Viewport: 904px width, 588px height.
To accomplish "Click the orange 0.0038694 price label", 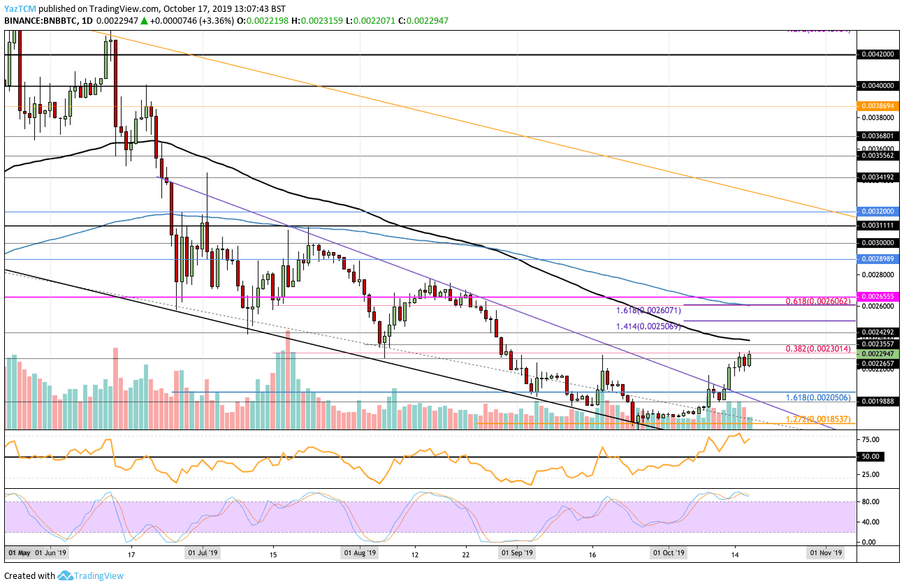I will click(x=877, y=107).
